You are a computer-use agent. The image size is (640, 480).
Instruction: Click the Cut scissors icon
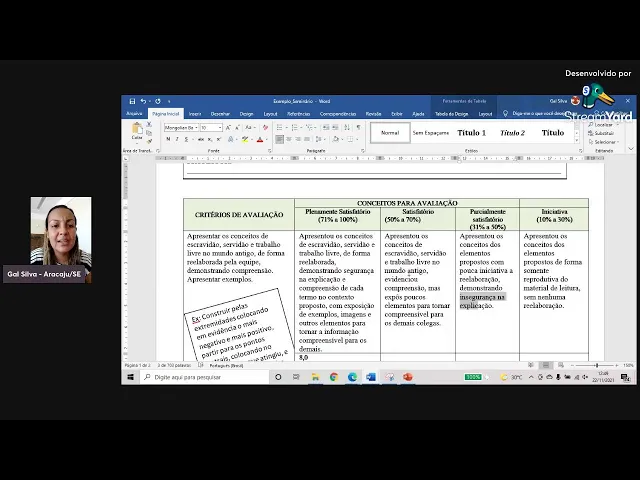[x=149, y=124]
